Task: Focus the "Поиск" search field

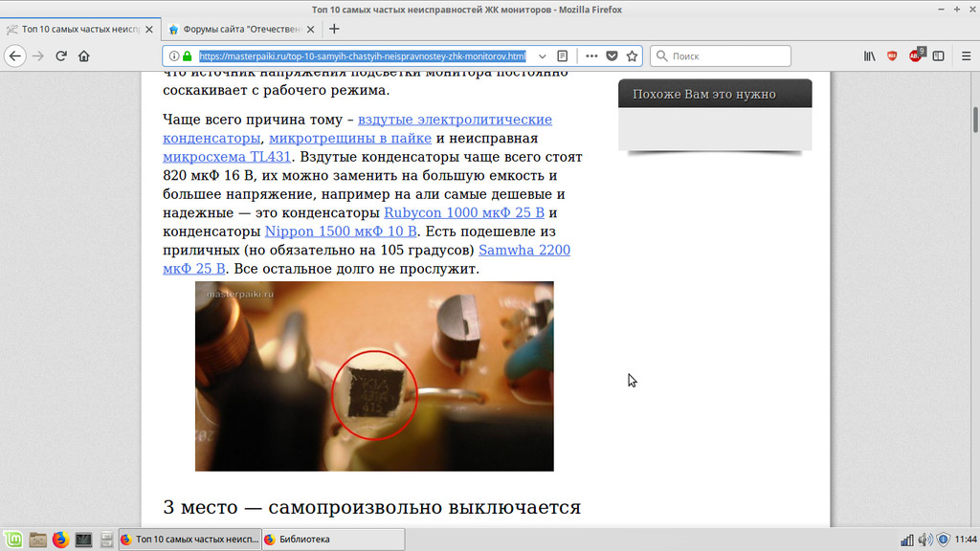Action: coord(721,56)
